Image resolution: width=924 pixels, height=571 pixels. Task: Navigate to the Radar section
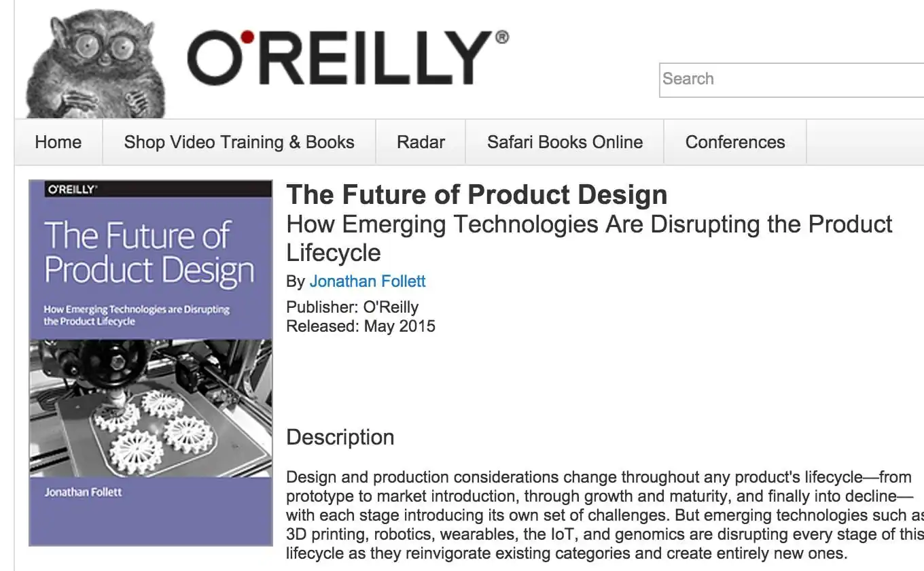click(x=420, y=142)
